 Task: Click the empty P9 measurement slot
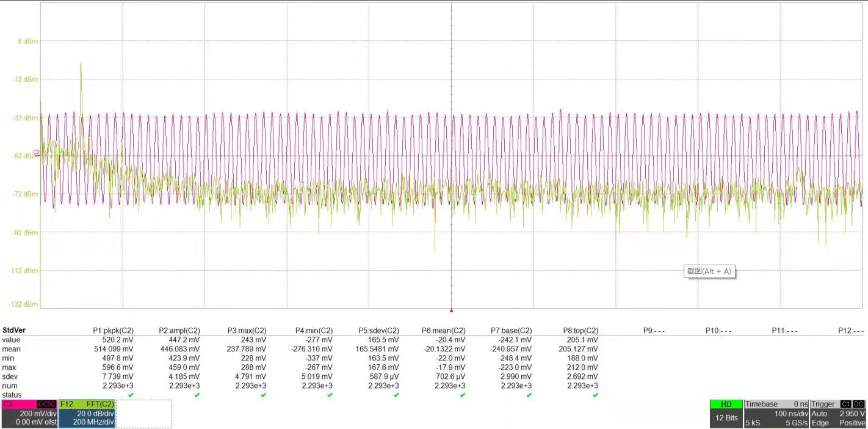point(654,331)
